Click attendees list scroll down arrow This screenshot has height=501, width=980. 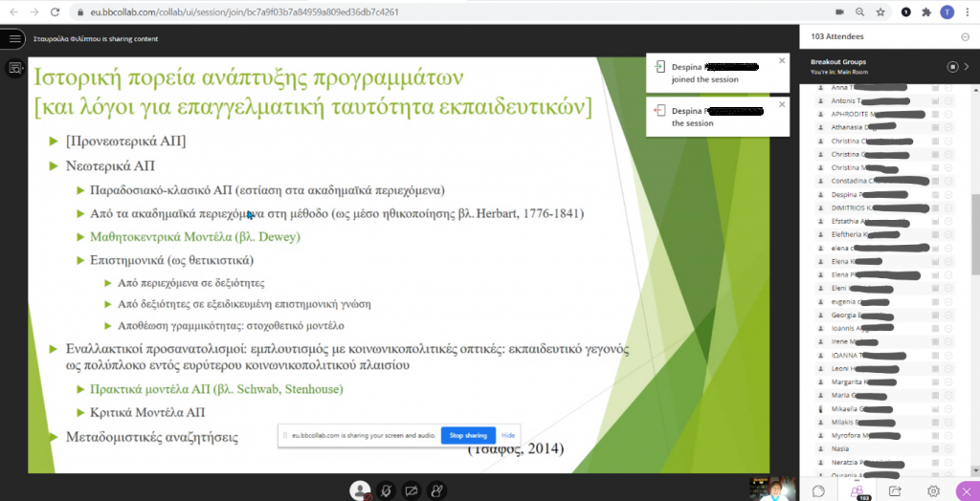[x=975, y=470]
